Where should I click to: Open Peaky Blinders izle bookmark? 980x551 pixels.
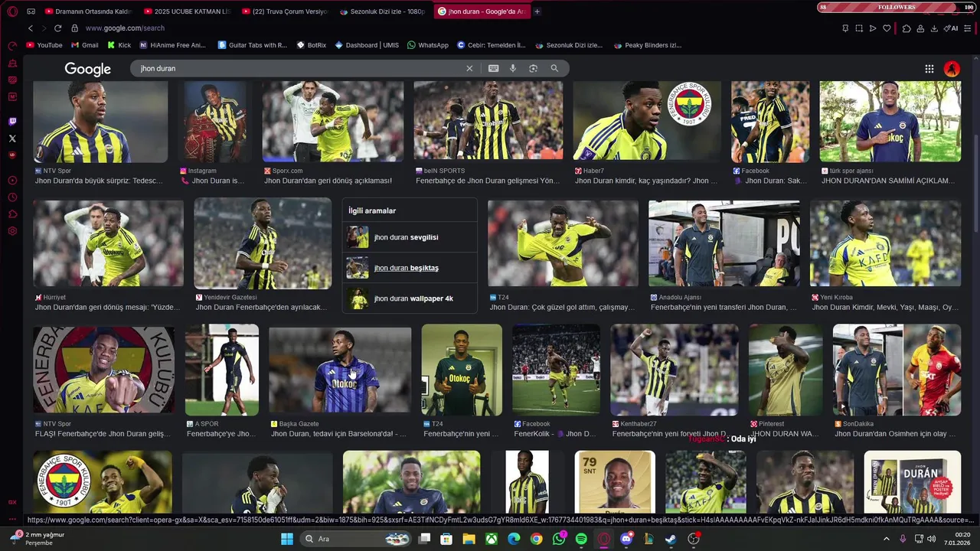[x=647, y=45]
